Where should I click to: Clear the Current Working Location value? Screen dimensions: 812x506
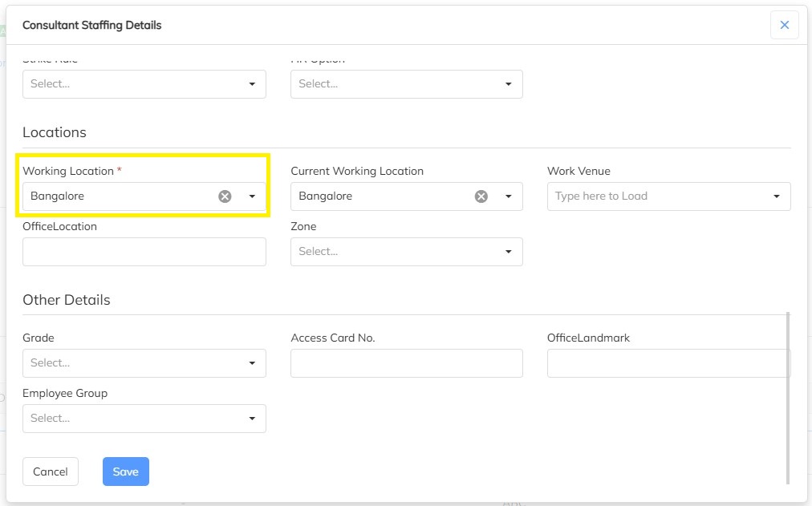[481, 196]
